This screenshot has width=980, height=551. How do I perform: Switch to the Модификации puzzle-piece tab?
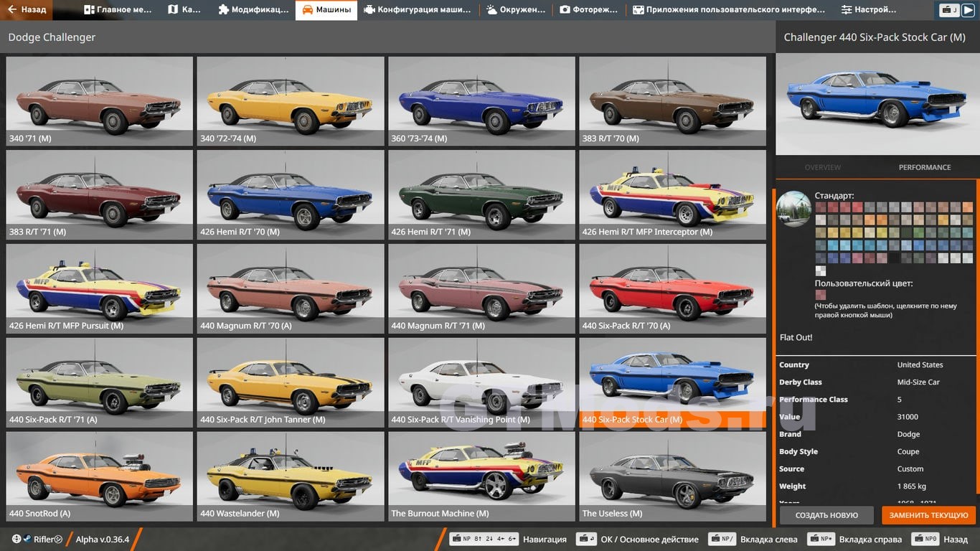pyautogui.click(x=253, y=10)
